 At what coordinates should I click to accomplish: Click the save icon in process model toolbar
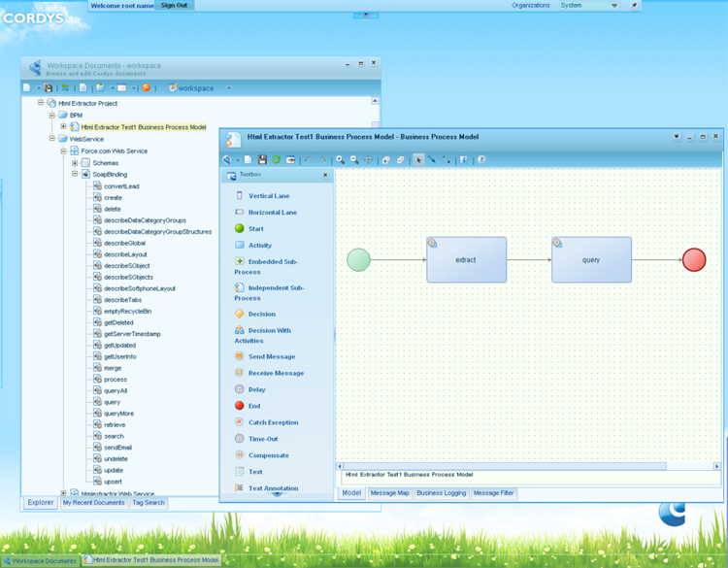tap(262, 159)
